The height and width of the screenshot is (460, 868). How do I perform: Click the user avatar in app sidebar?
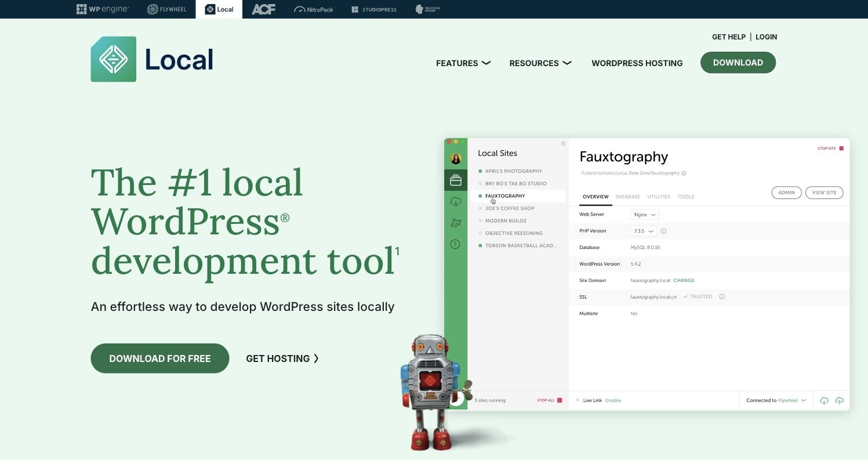click(456, 159)
